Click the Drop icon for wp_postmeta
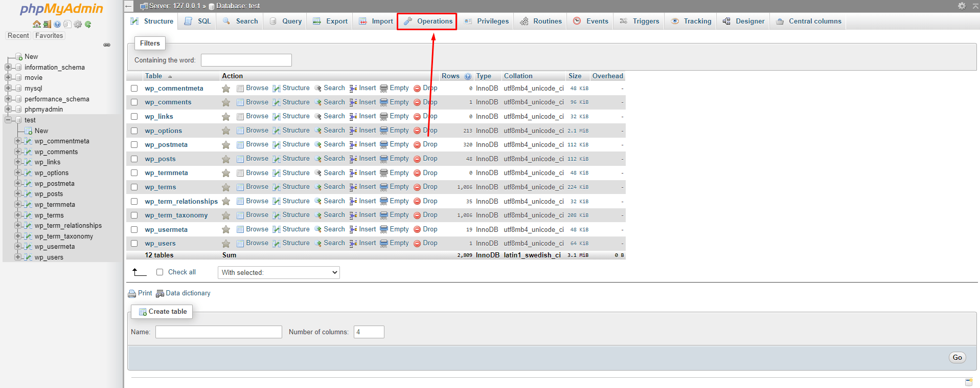 417,145
